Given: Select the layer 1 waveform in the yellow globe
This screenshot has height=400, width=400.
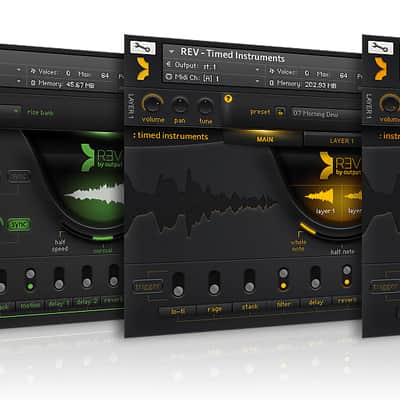Looking at the screenshot, I should (x=320, y=196).
